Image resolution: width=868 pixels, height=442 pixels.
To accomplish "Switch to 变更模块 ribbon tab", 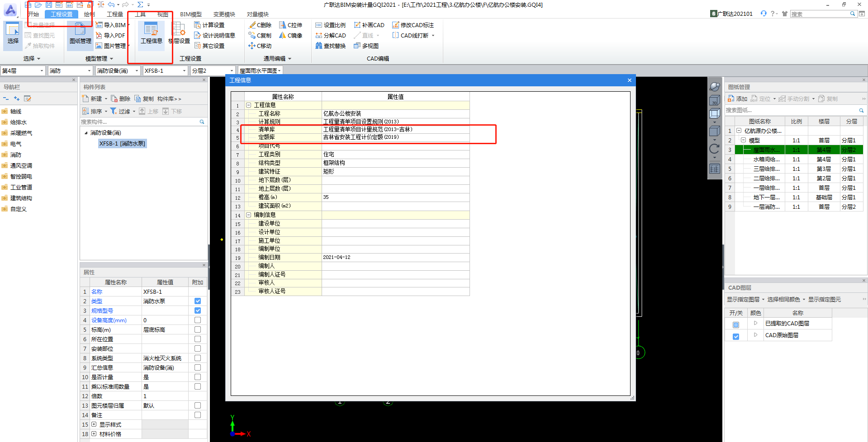I will [x=224, y=14].
